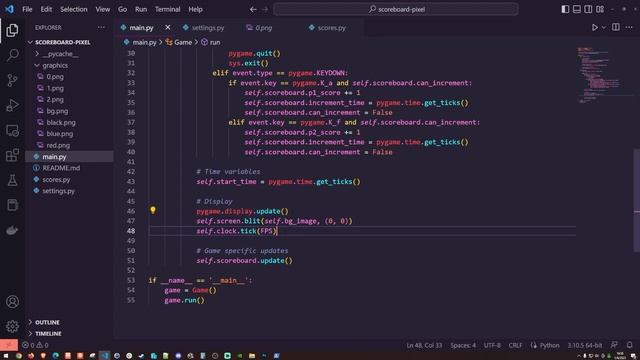Screen dimensions: 640x360
Task: Open the Remote Explorer view
Action: 12,131
